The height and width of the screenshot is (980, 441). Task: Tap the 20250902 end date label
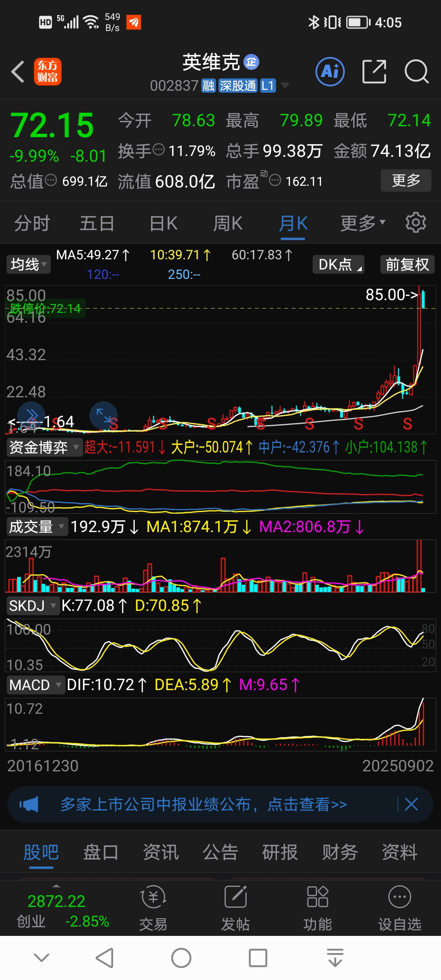[x=398, y=766]
